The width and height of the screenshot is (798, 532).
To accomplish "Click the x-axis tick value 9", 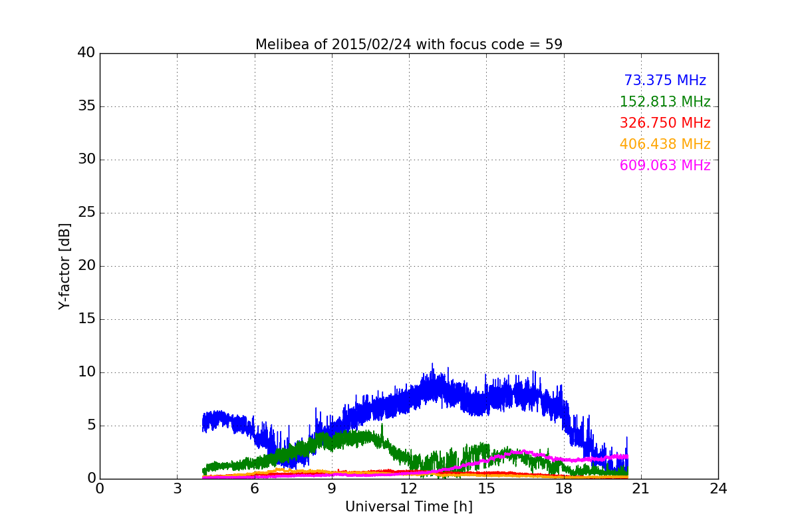I will [332, 489].
